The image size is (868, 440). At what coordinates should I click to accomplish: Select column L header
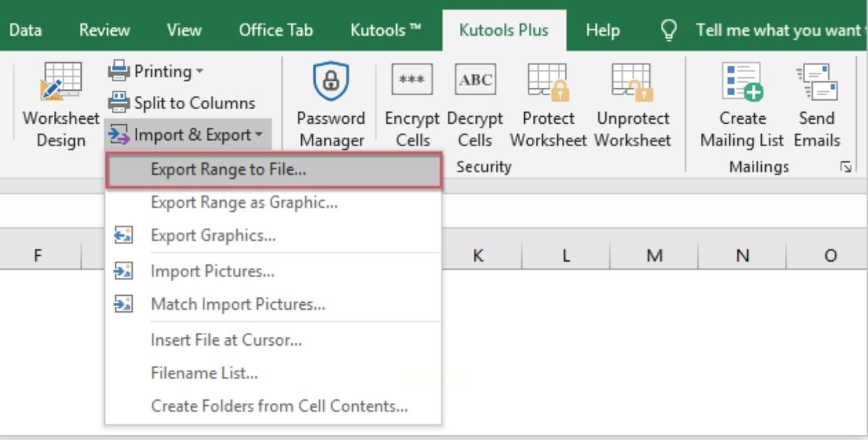pyautogui.click(x=566, y=256)
